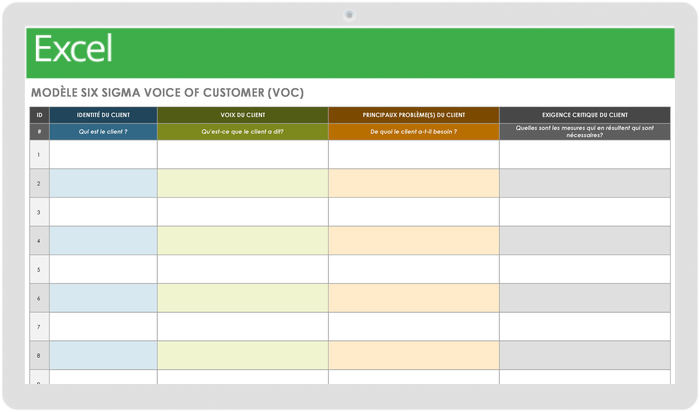Select row 4 green Voix du client cell
700x412 pixels.
243,241
